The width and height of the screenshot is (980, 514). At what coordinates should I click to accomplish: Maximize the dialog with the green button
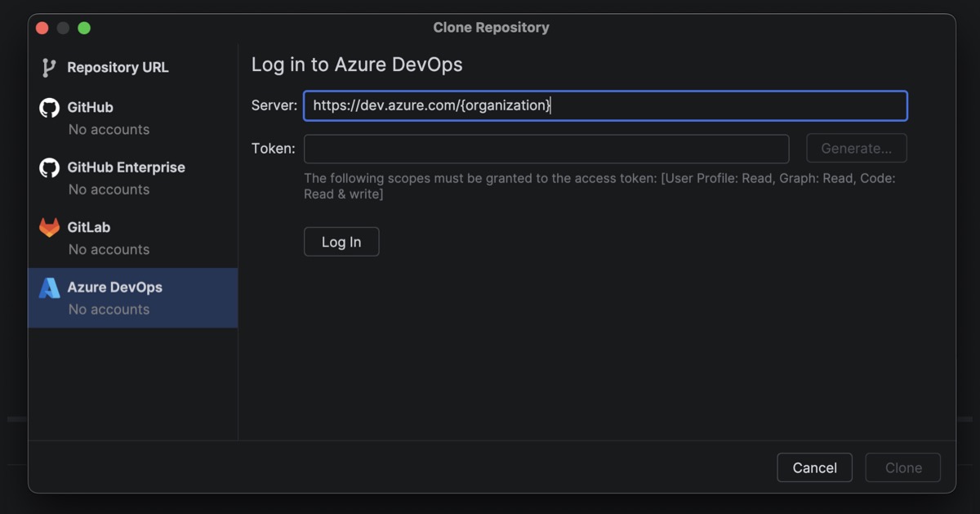tap(84, 28)
